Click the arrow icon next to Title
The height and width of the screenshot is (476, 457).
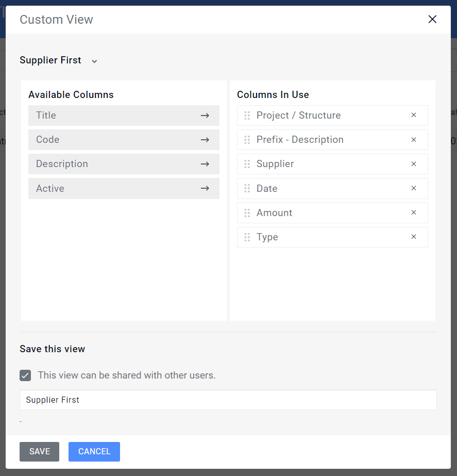(x=205, y=116)
